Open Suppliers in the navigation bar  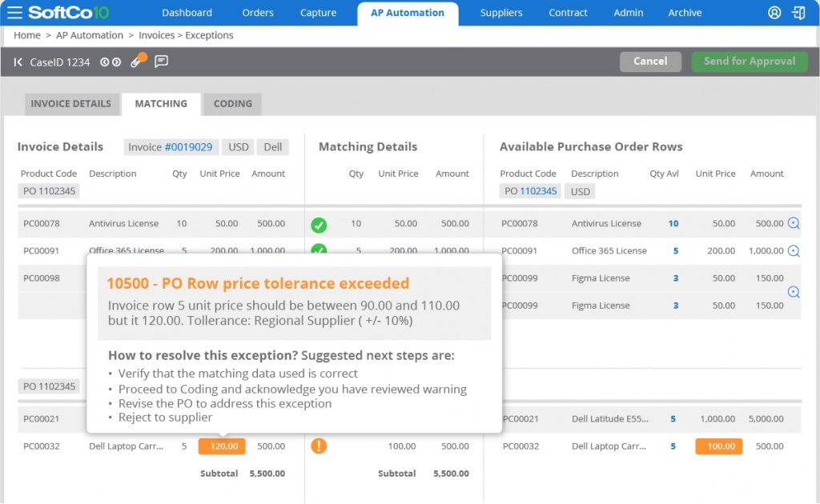point(501,13)
